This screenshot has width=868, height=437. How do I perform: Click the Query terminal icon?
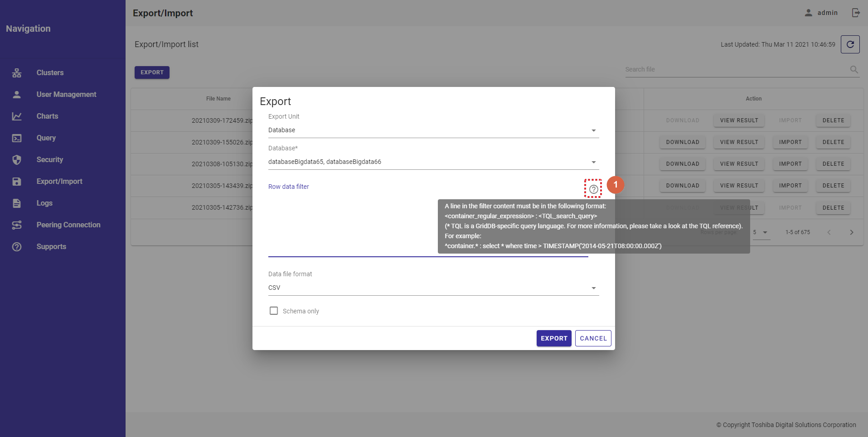coord(17,138)
